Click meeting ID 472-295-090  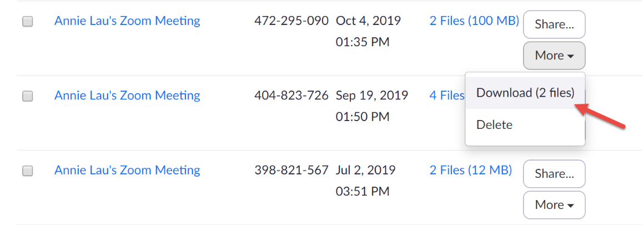pos(291,21)
